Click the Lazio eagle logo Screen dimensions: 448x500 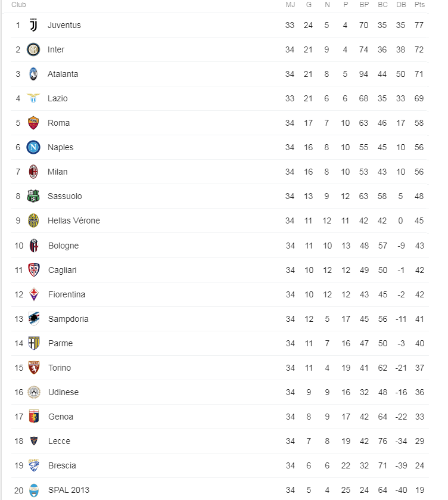(33, 98)
